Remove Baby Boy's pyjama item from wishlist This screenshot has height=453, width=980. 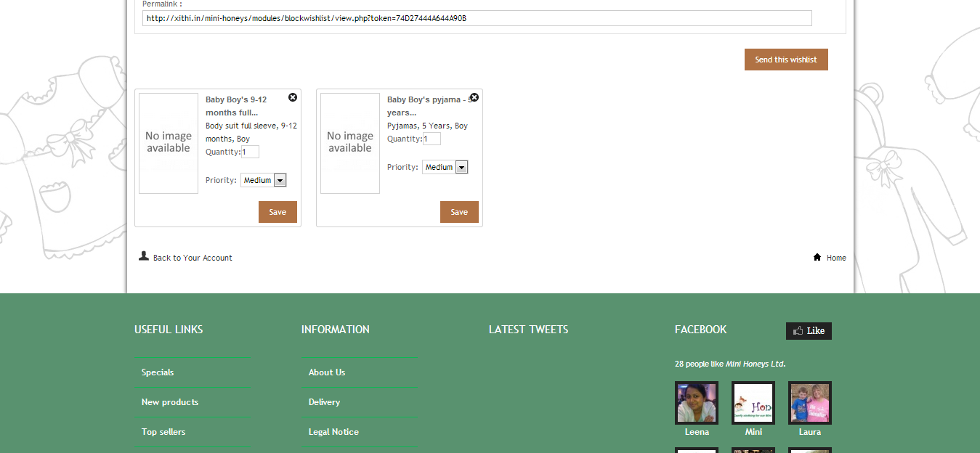(x=474, y=97)
